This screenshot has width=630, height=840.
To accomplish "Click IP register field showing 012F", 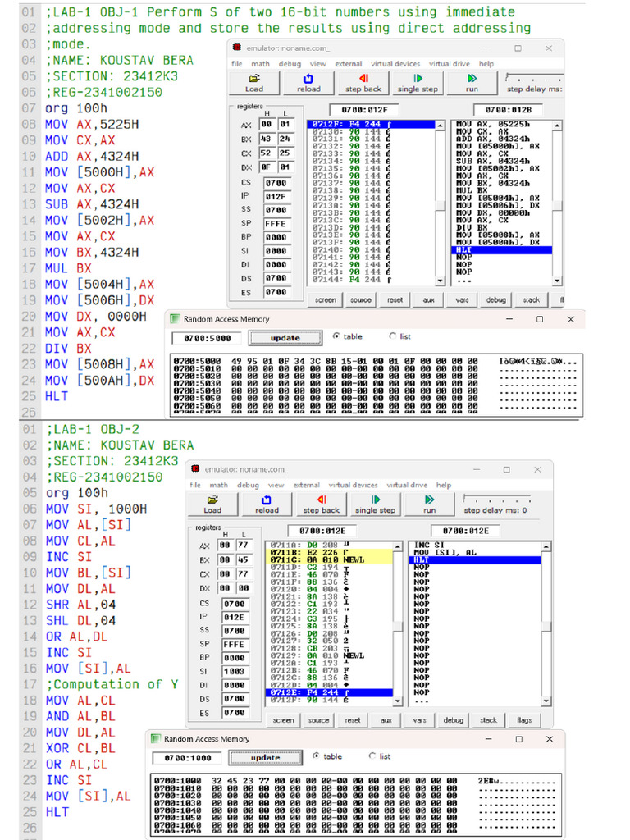I will [276, 197].
